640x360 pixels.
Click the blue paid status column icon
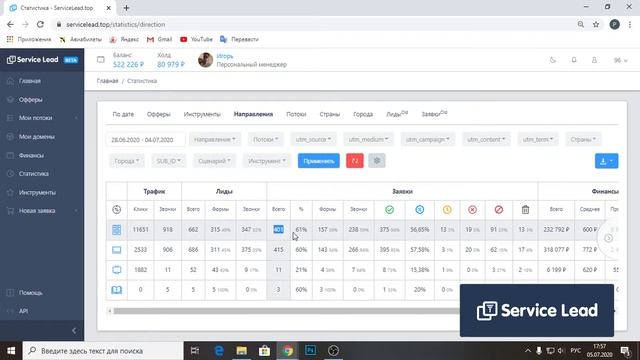(420, 209)
